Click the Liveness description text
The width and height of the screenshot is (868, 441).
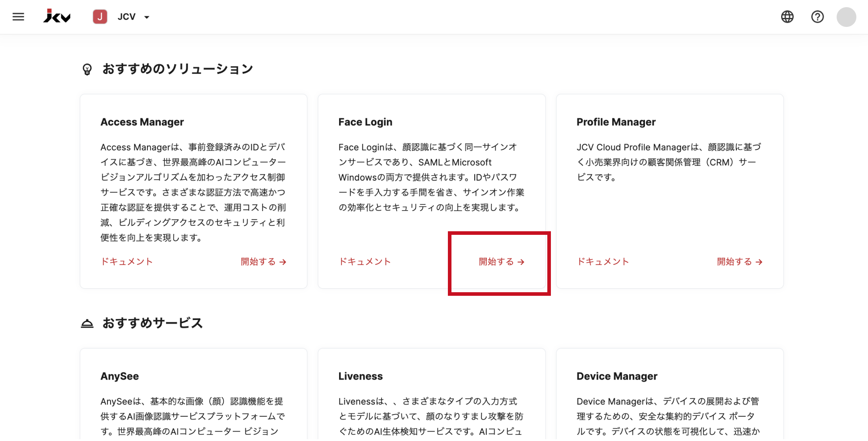point(431,416)
